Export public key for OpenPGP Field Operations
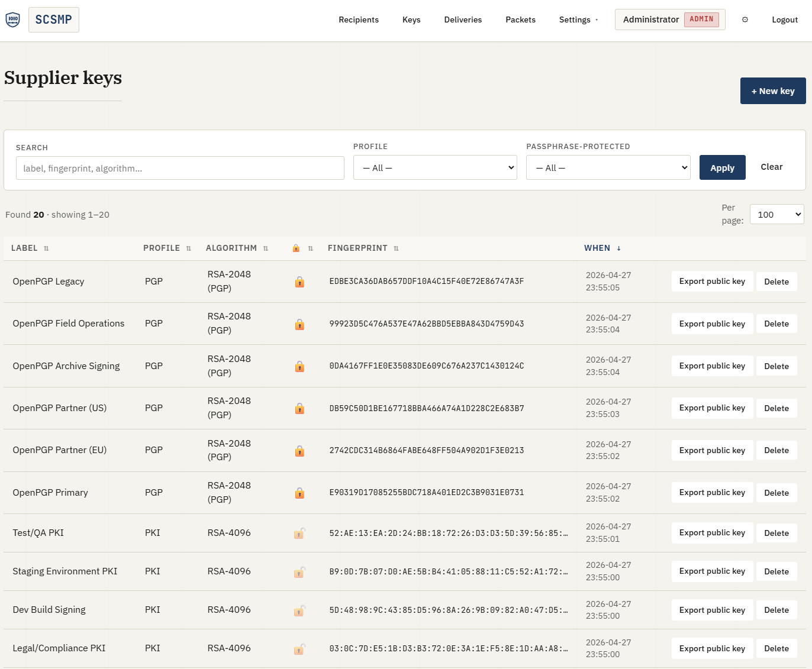Screen dimensions: 812x669 coord(712,324)
